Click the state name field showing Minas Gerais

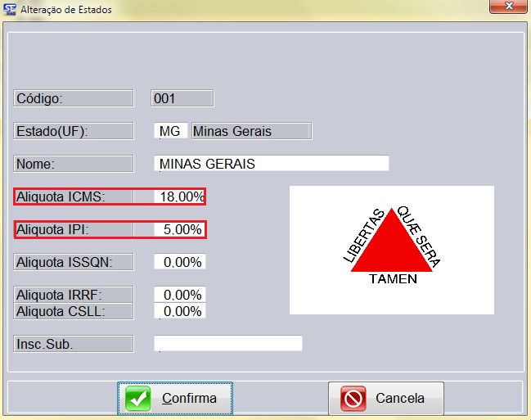[x=250, y=131]
